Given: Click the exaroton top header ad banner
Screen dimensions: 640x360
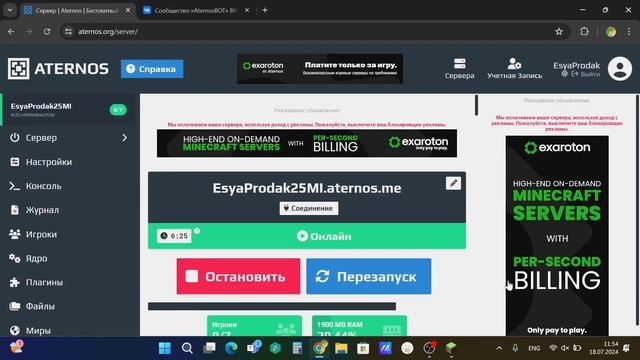Looking at the screenshot, I should pos(320,69).
